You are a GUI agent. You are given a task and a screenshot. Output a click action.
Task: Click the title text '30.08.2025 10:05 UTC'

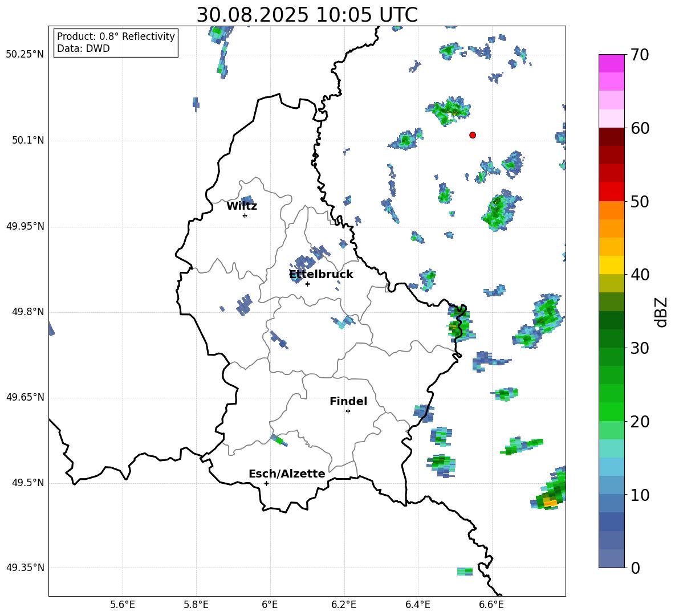coord(307,15)
